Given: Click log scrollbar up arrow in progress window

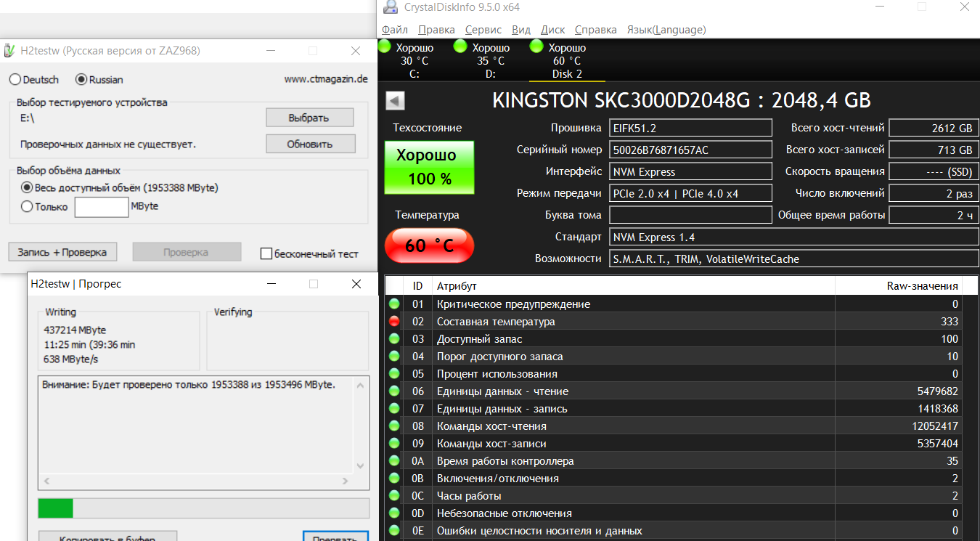Looking at the screenshot, I should point(361,386).
